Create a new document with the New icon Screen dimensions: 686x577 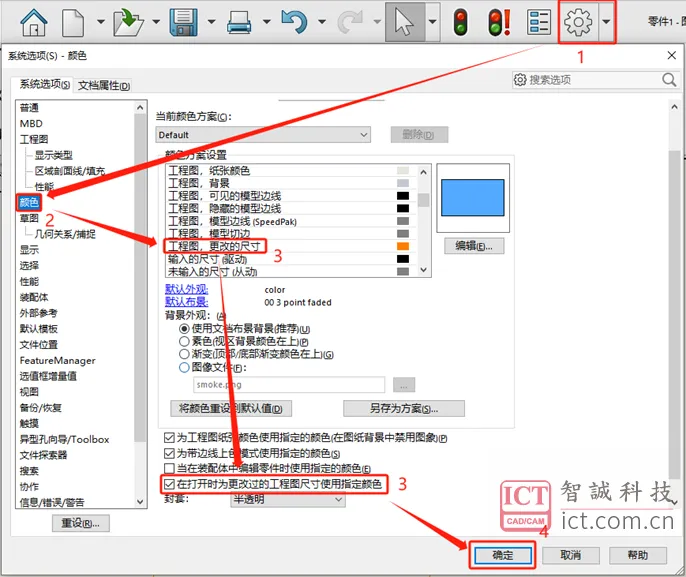point(73,22)
